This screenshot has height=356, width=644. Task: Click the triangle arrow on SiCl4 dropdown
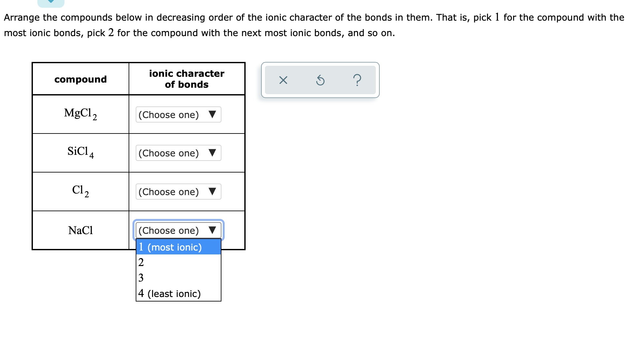213,153
